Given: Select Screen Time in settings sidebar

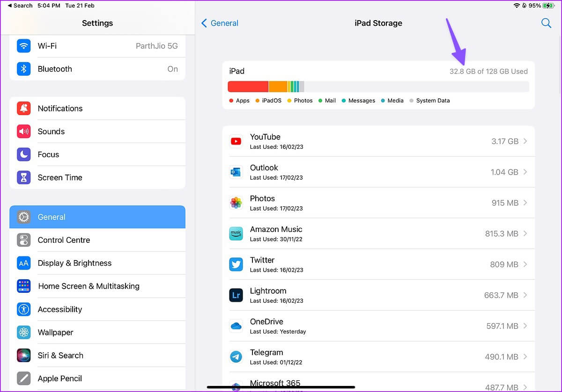Looking at the screenshot, I should pos(97,177).
